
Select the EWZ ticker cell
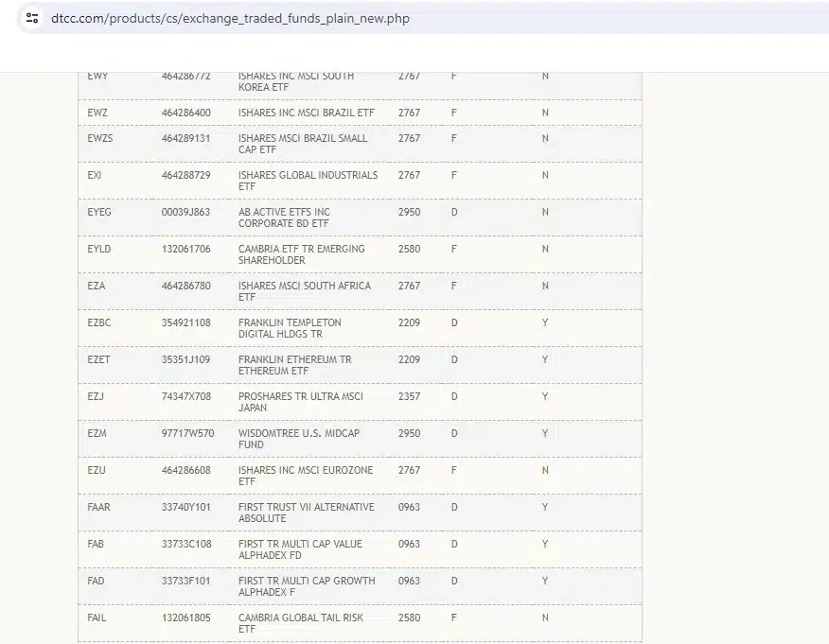(x=97, y=113)
